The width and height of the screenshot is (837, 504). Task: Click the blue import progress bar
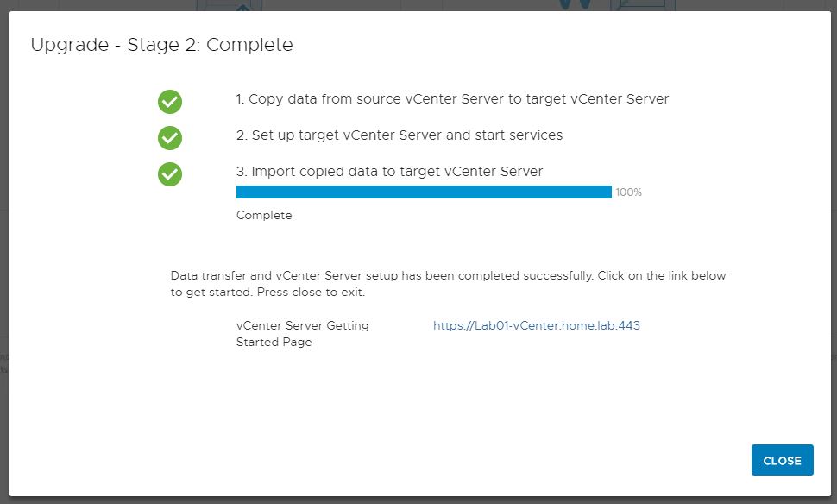point(424,192)
